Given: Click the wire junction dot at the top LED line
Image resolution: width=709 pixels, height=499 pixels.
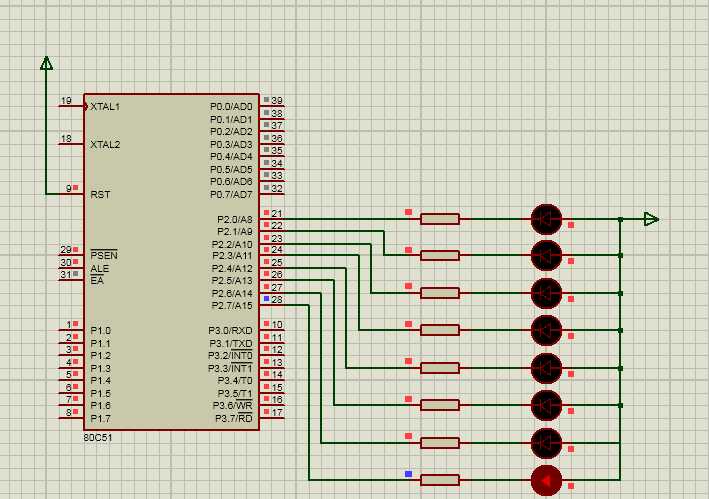Looking at the screenshot, I should click(620, 219).
